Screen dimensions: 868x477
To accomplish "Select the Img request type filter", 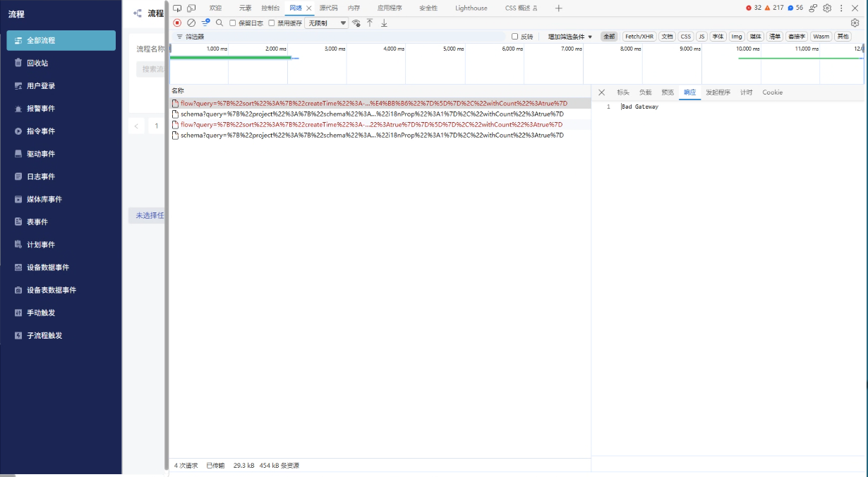I will [737, 36].
